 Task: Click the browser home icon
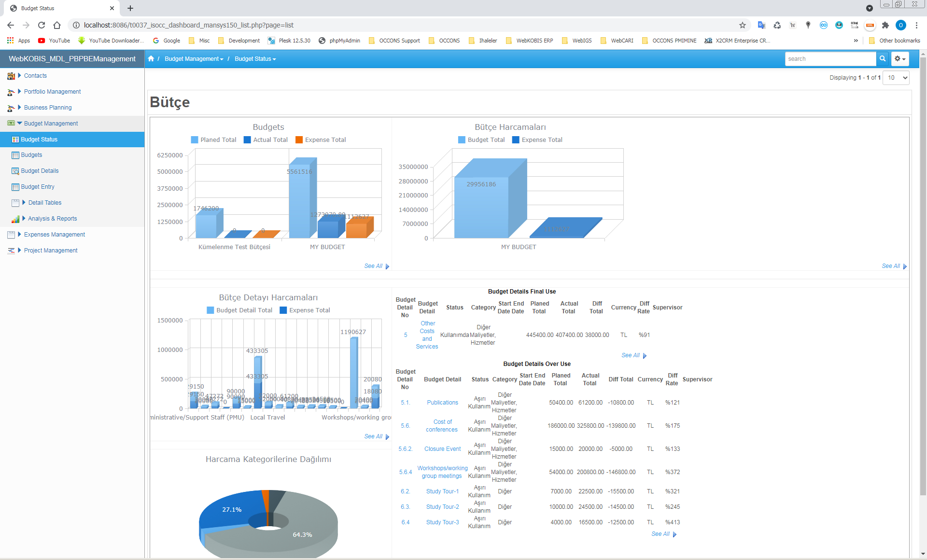click(57, 25)
